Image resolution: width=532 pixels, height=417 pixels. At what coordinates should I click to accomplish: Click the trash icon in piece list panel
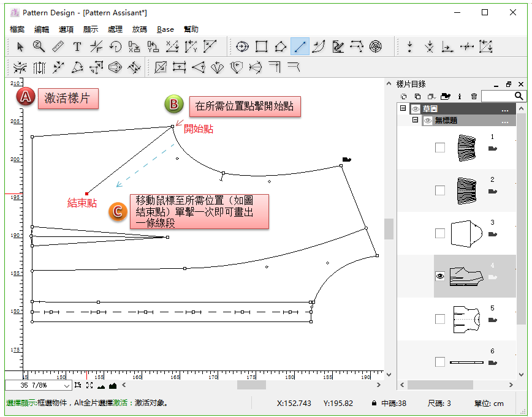tap(474, 96)
